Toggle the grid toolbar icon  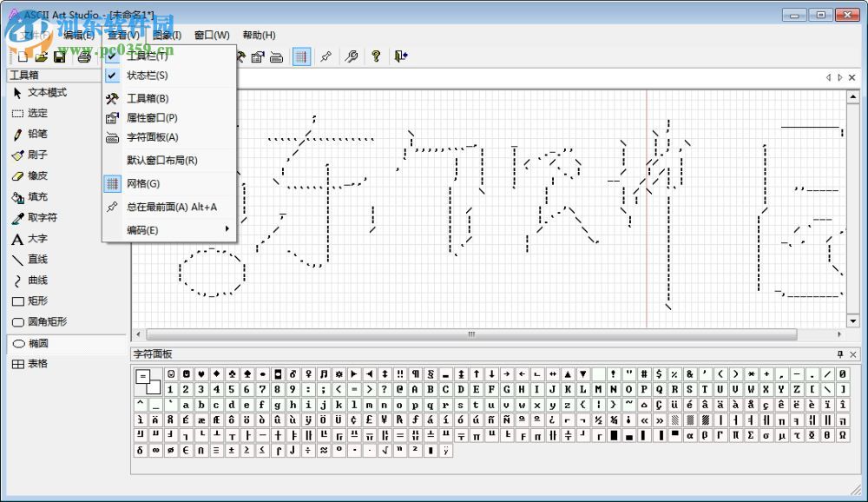300,56
